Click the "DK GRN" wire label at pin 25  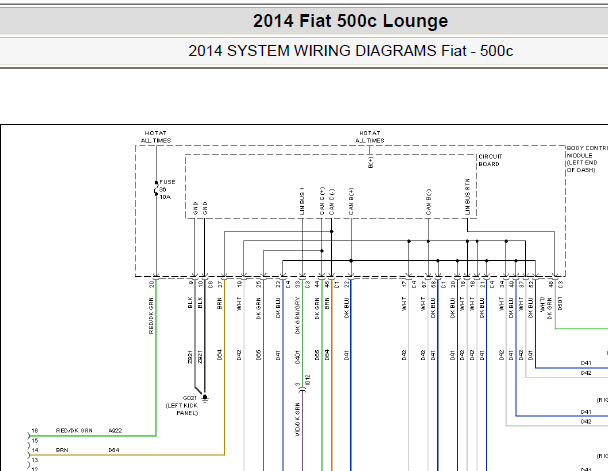(x=259, y=308)
